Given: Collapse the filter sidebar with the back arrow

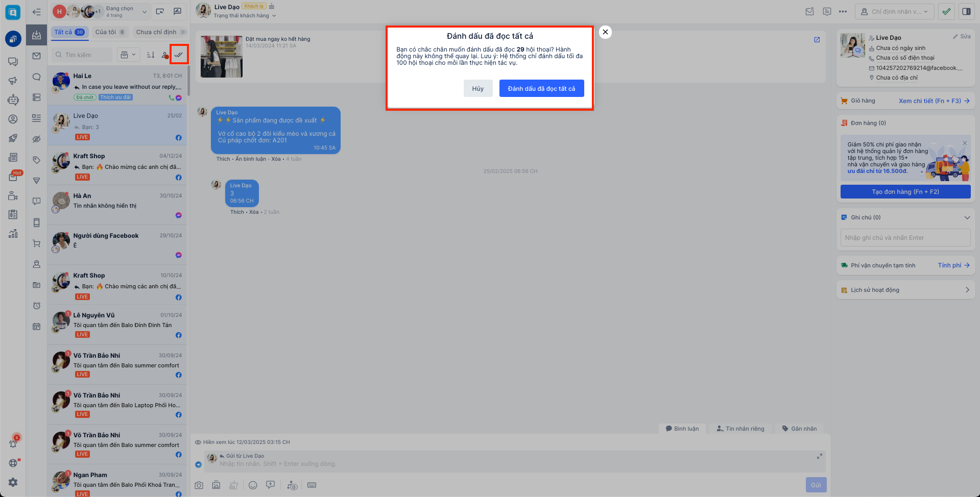Looking at the screenshot, I should [x=36, y=12].
